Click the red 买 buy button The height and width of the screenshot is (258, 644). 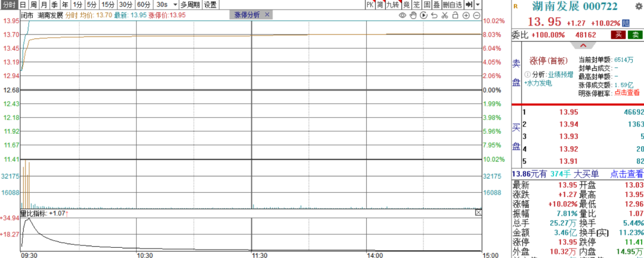coord(618,35)
